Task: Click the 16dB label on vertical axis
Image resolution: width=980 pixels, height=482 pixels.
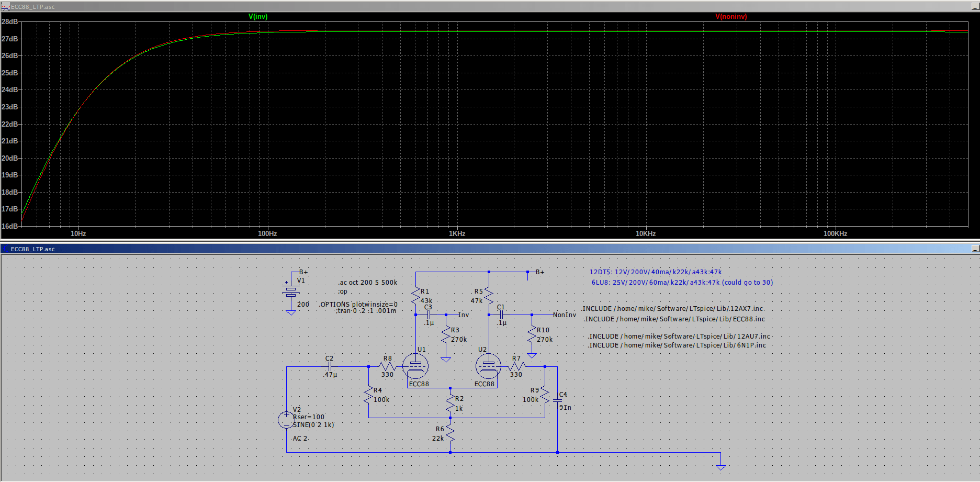Action: click(x=10, y=226)
